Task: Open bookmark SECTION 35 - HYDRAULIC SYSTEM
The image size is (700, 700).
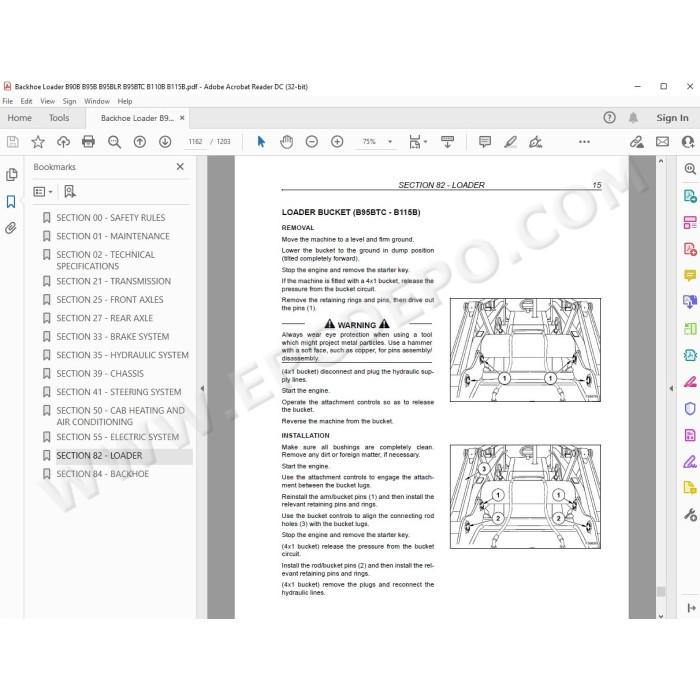Action: click(x=122, y=355)
